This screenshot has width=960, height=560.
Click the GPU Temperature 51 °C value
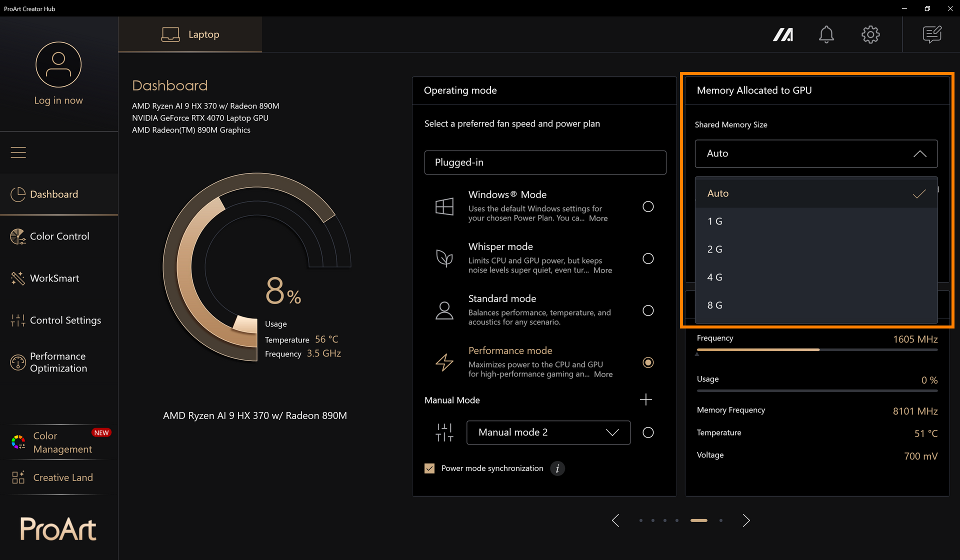[x=926, y=433]
